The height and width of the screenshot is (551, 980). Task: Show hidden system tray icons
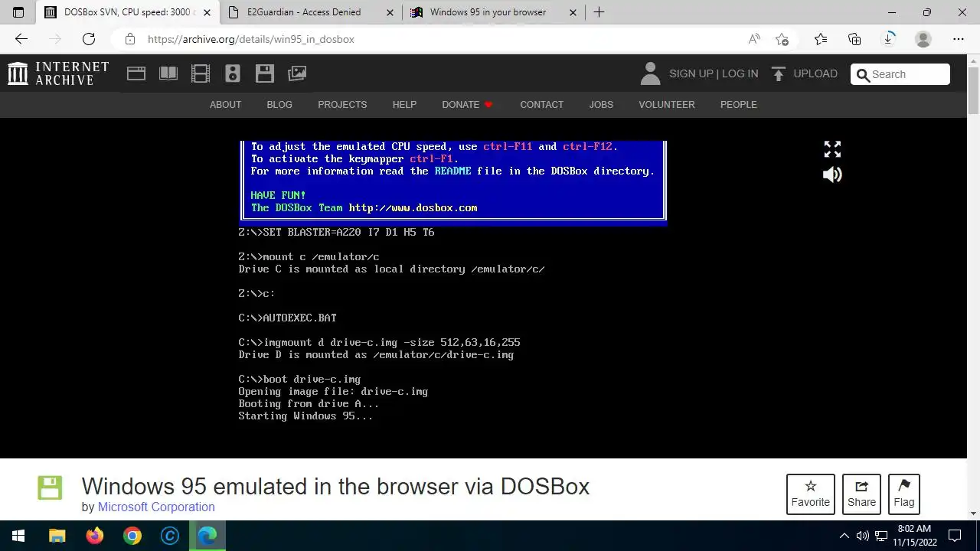[x=844, y=536]
